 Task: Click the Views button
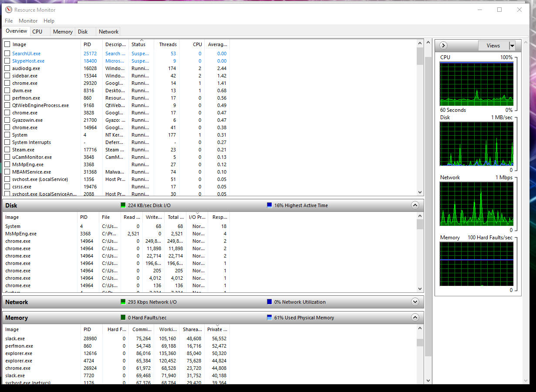493,45
